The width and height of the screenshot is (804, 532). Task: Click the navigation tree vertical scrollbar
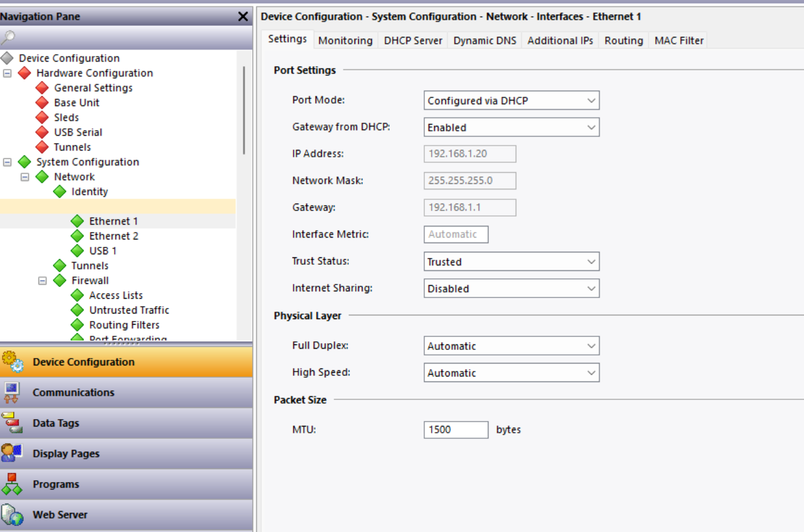244,111
